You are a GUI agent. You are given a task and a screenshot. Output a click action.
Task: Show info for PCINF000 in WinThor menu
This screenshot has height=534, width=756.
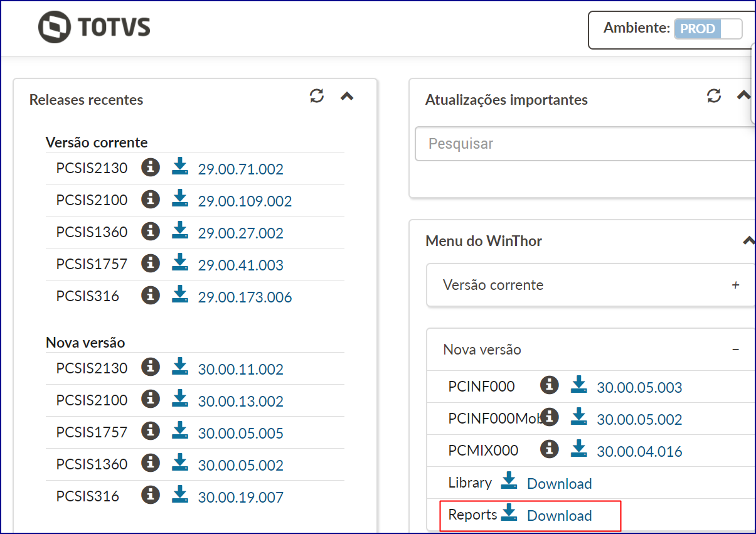(549, 385)
